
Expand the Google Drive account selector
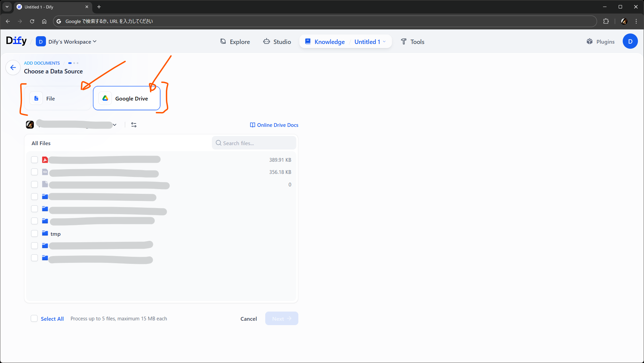click(115, 125)
